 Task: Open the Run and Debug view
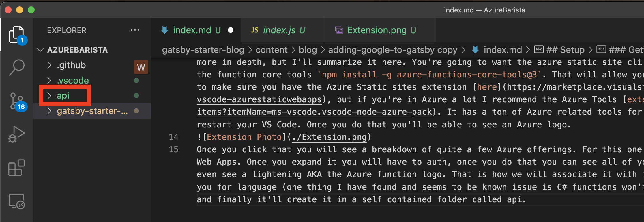click(16, 134)
